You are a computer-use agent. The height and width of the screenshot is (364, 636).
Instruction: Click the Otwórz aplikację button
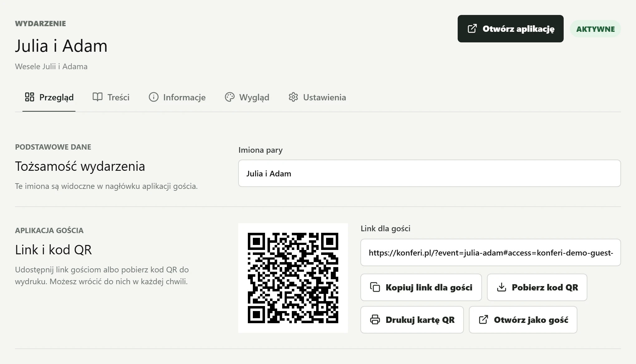coord(511,29)
